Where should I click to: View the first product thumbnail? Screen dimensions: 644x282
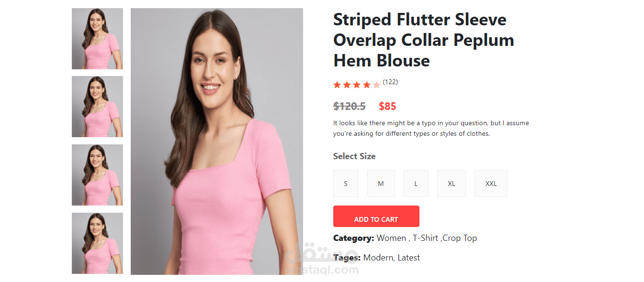click(97, 39)
